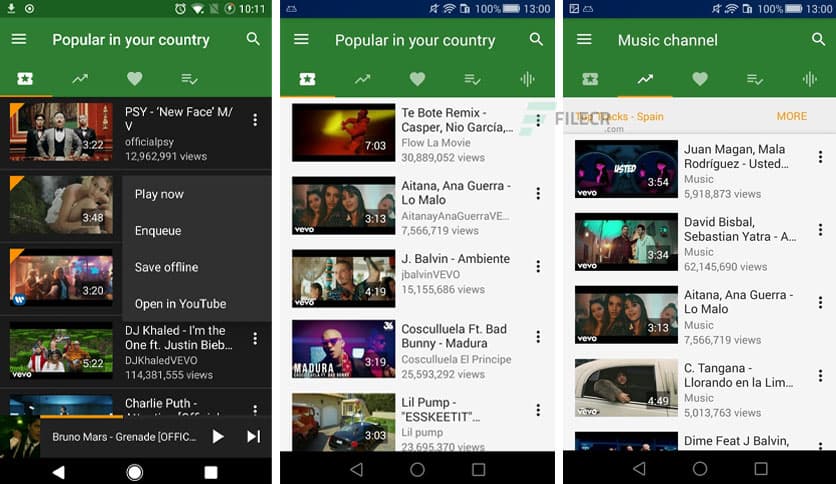Tap search icon in Music channel screen
The height and width of the screenshot is (484, 836).
[818, 39]
